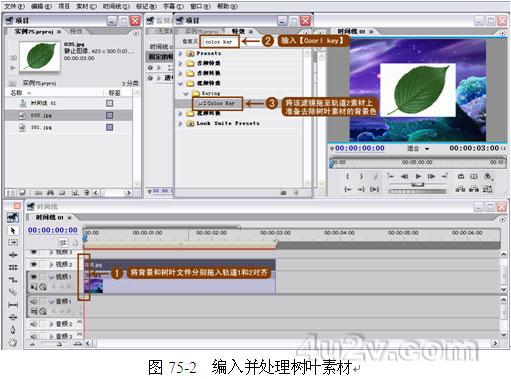Image resolution: width=511 pixels, height=379 pixels.
Task: Activate the Rate Stretch tool
Action: click(13, 279)
